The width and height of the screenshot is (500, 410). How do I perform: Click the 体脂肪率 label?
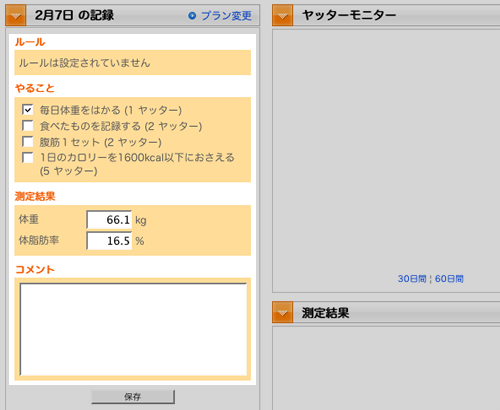tap(39, 240)
